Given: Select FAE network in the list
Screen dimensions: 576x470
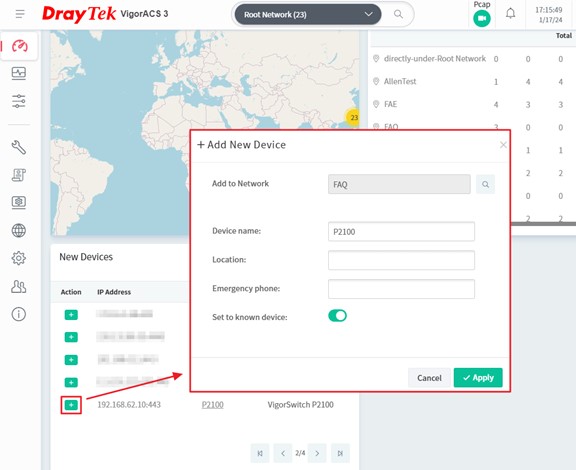Looking at the screenshot, I should (390, 104).
